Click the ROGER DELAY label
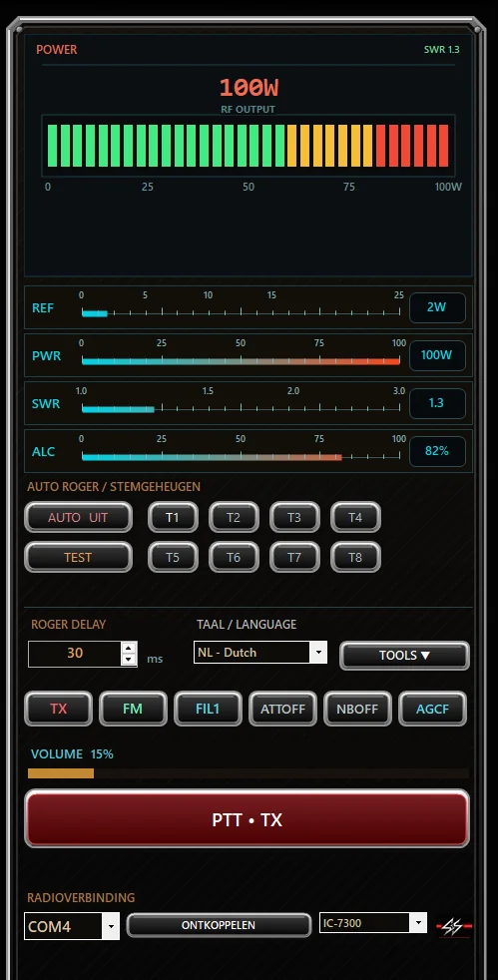 68,624
